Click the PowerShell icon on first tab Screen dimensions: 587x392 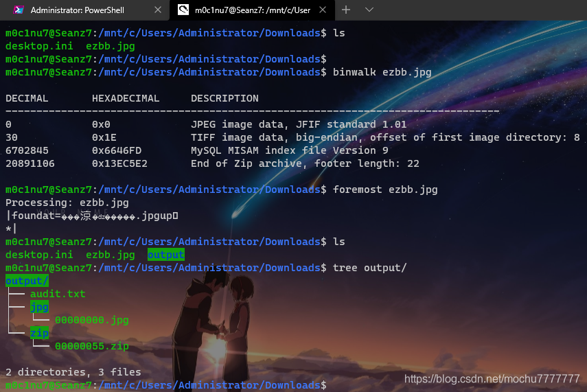(x=19, y=10)
